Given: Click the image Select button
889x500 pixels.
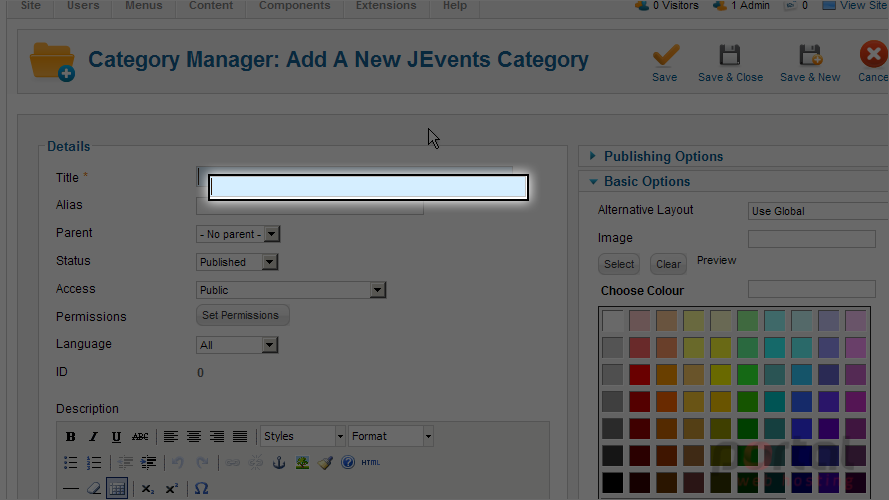Looking at the screenshot, I should tap(619, 264).
